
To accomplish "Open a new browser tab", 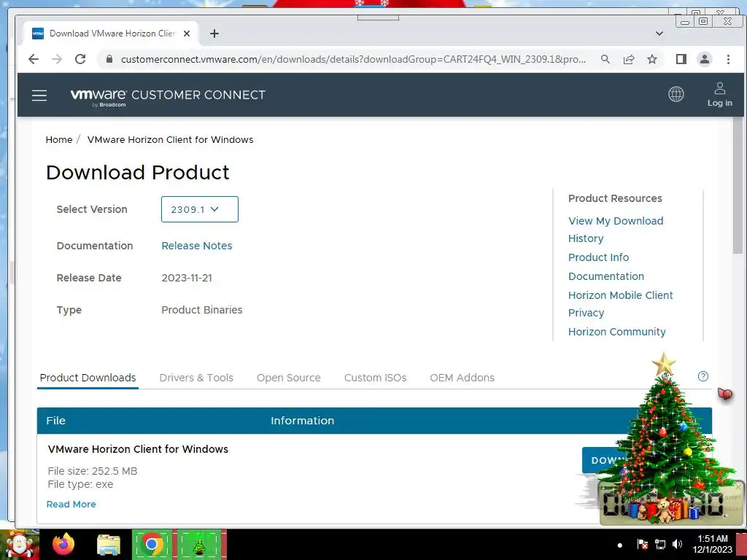I will tap(214, 34).
